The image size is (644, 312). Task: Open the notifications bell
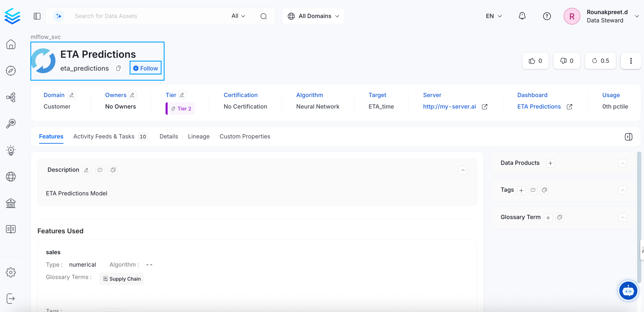[x=522, y=16]
